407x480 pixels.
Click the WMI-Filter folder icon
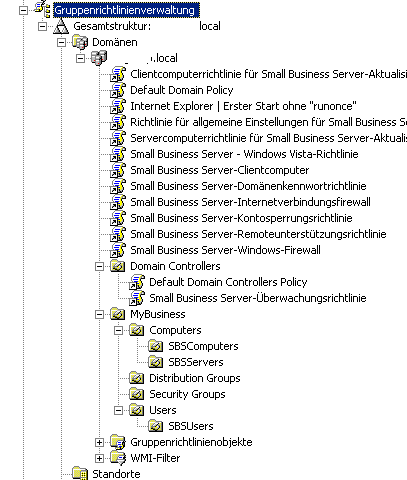pos(118,458)
